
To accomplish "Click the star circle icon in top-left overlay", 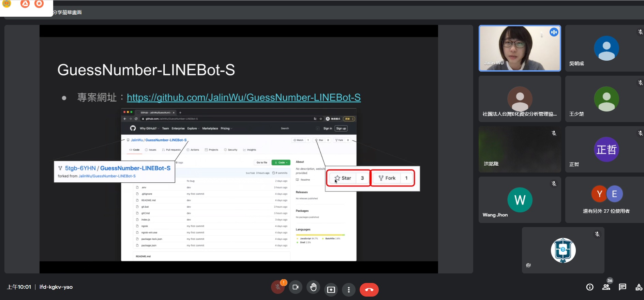I will pos(39,3).
